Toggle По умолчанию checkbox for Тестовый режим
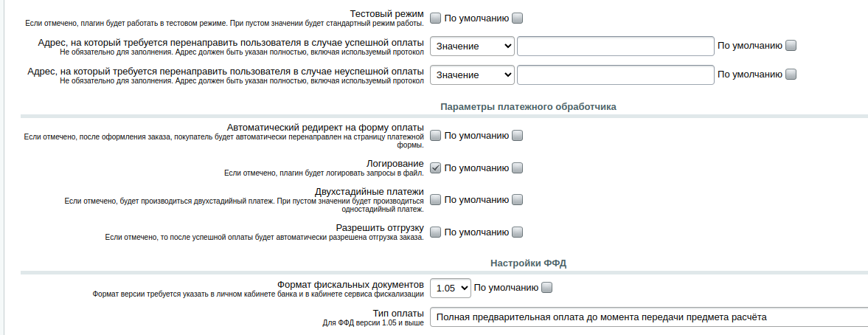 pos(517,18)
